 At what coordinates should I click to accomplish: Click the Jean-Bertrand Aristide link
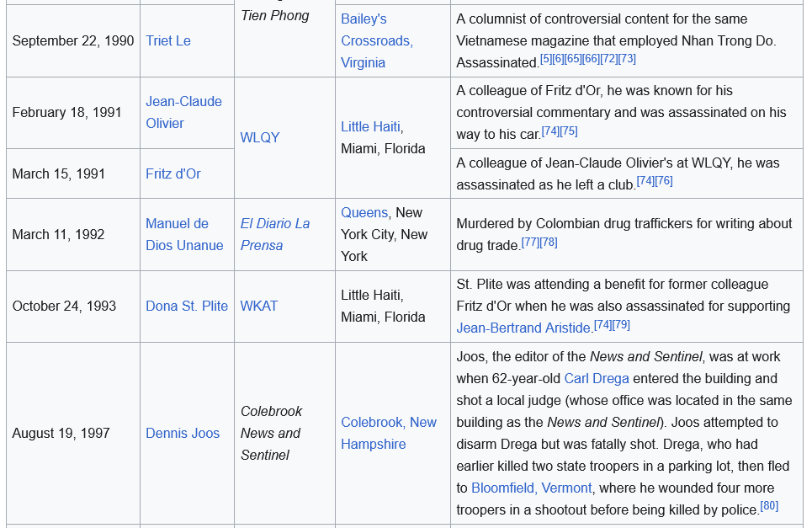click(523, 328)
